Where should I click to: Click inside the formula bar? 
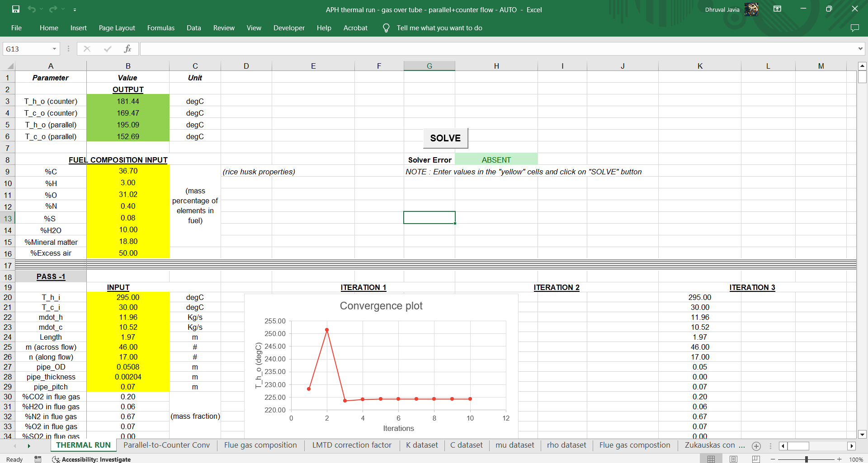point(497,49)
